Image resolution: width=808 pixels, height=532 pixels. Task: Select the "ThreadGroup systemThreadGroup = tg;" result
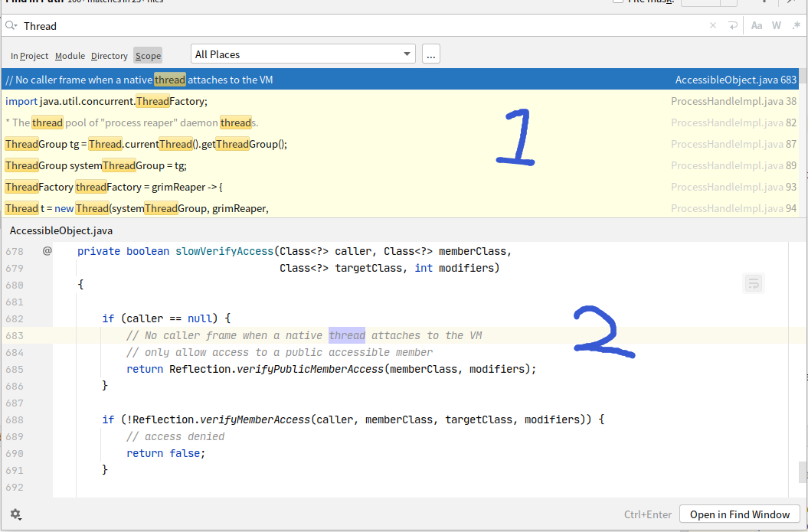click(401, 165)
